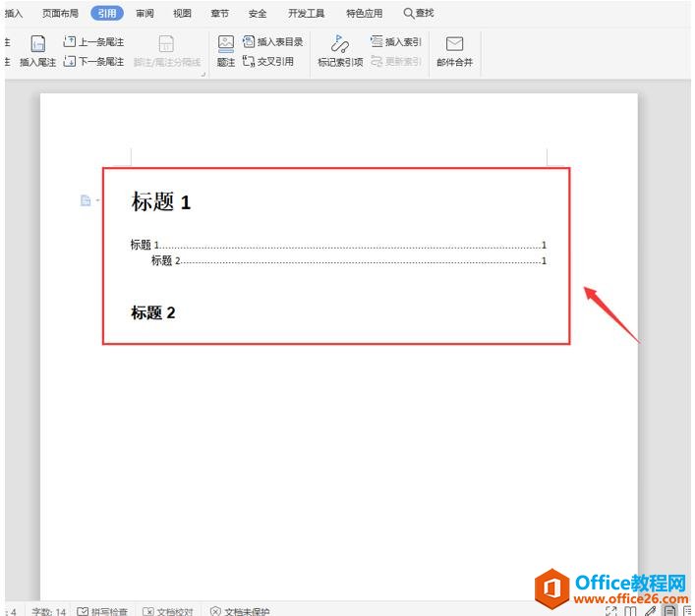
Task: Go to previous endnote 上一条尾注
Action: tap(93, 42)
